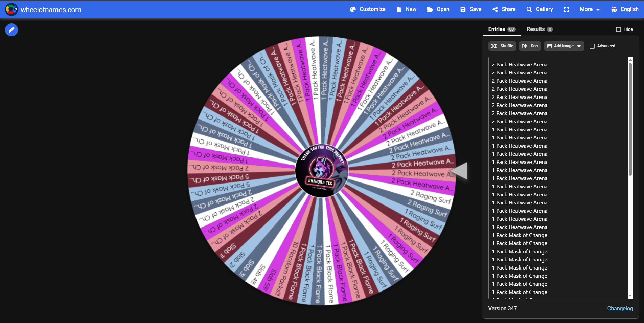Open the Changelog link

(620, 308)
